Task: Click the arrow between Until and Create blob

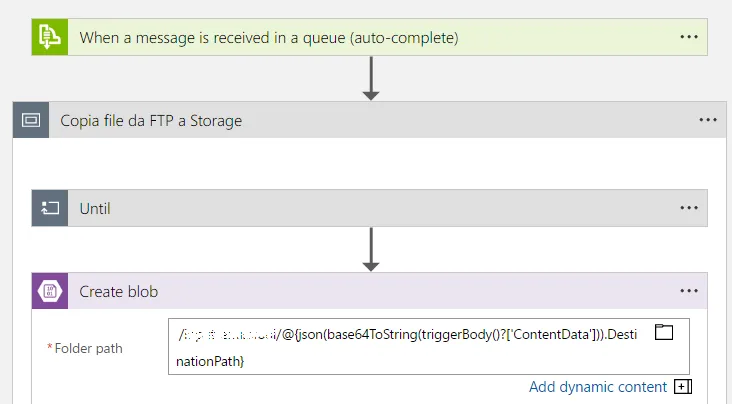Action: (x=371, y=249)
